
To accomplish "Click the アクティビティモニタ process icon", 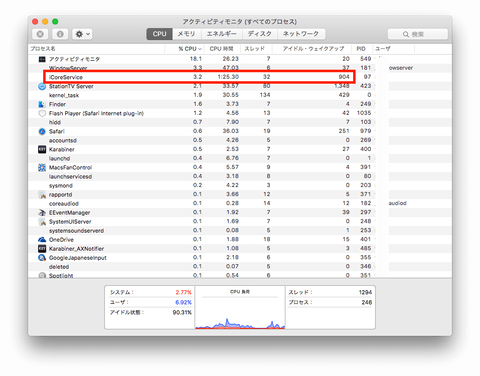I will [42, 59].
